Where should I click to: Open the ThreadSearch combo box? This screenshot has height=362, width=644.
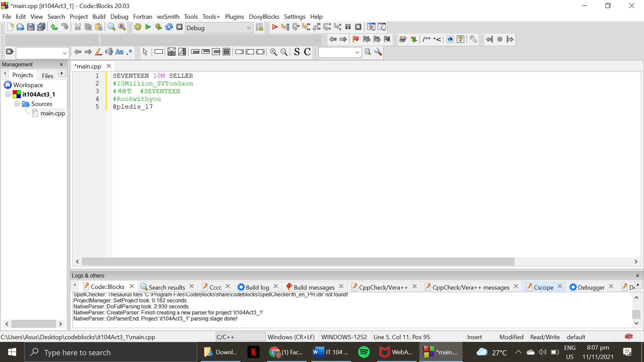point(340,52)
